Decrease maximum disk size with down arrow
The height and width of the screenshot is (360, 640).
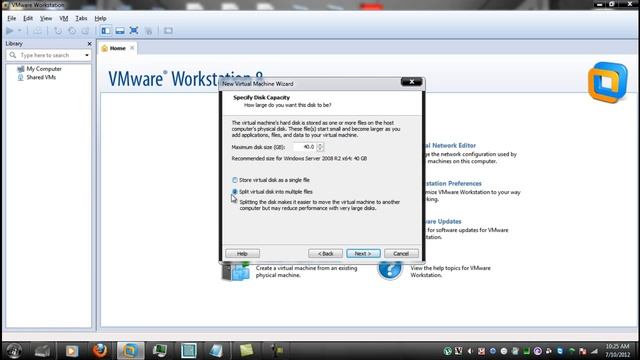pos(320,149)
